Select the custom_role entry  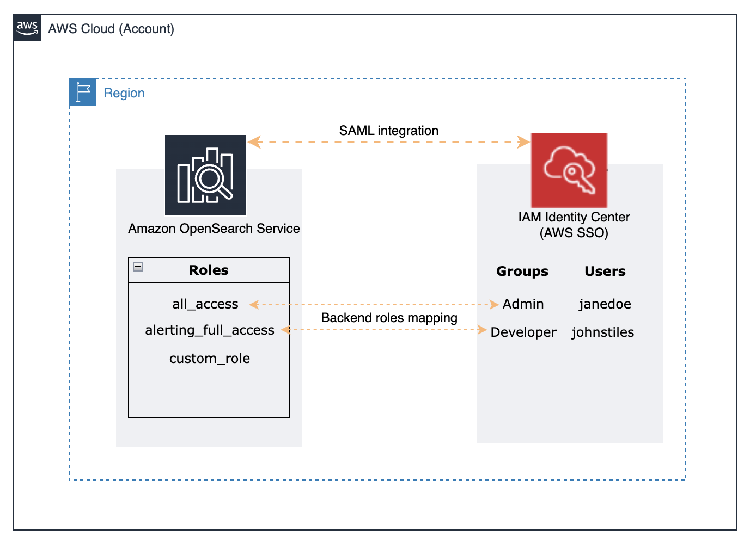pos(210,359)
